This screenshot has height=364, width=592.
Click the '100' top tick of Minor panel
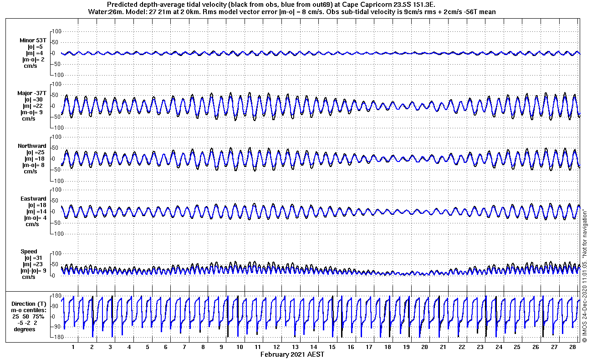click(56, 31)
